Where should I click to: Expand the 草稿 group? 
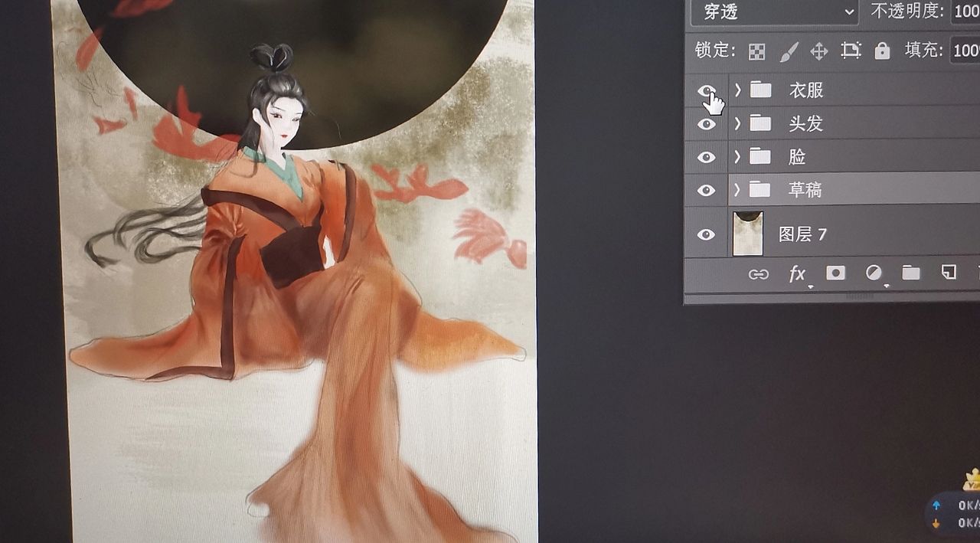coord(736,189)
